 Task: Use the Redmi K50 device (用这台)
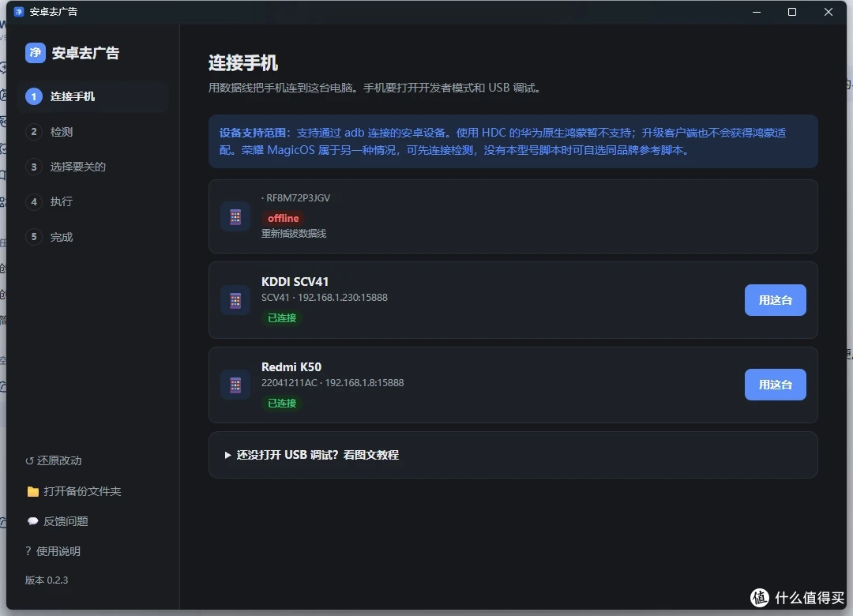point(776,385)
